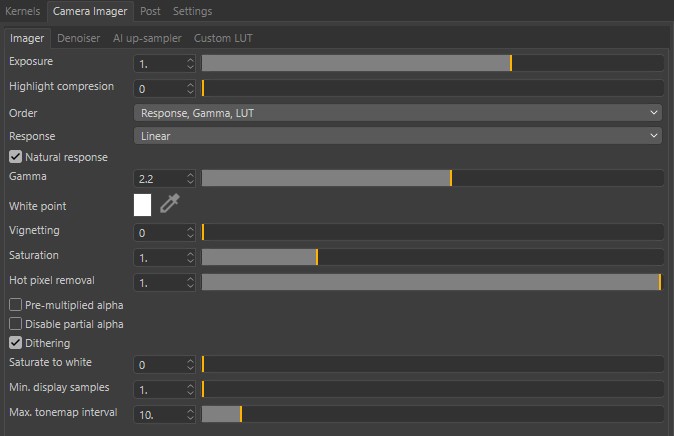Switch to the Kernels tab
The height and width of the screenshot is (436, 674).
click(x=23, y=11)
